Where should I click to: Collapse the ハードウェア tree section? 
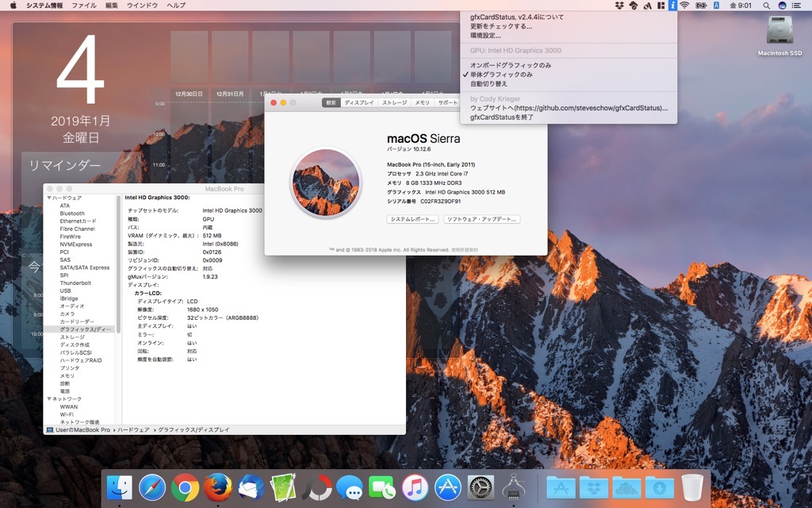49,198
